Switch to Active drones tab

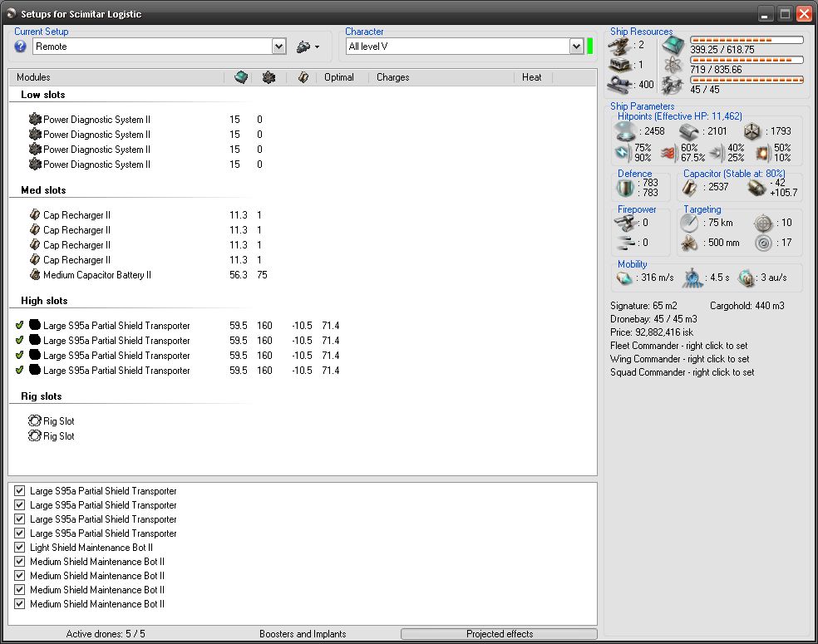[106, 633]
